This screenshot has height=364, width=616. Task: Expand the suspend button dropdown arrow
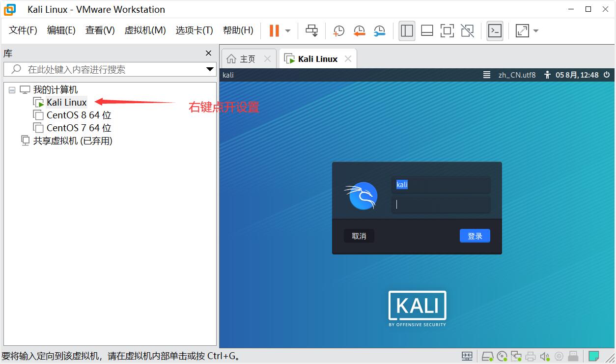coord(287,30)
